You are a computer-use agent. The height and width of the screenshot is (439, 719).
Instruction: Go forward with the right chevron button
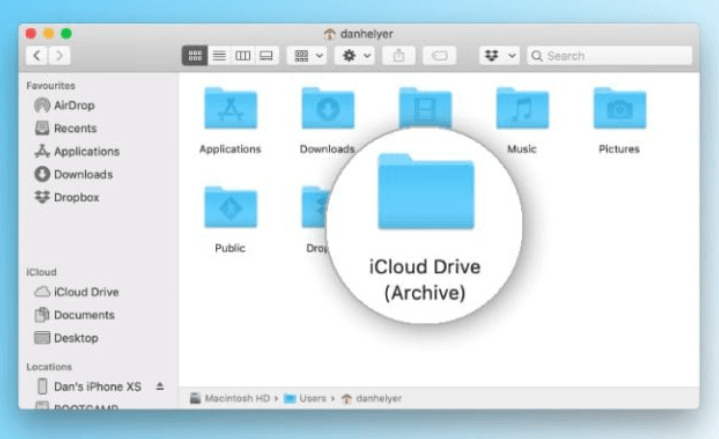point(59,56)
